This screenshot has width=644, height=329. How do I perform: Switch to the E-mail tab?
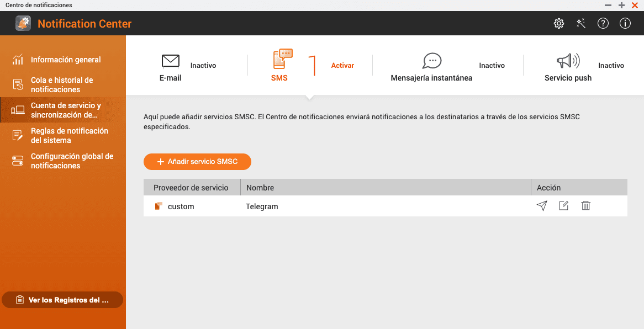pyautogui.click(x=171, y=78)
